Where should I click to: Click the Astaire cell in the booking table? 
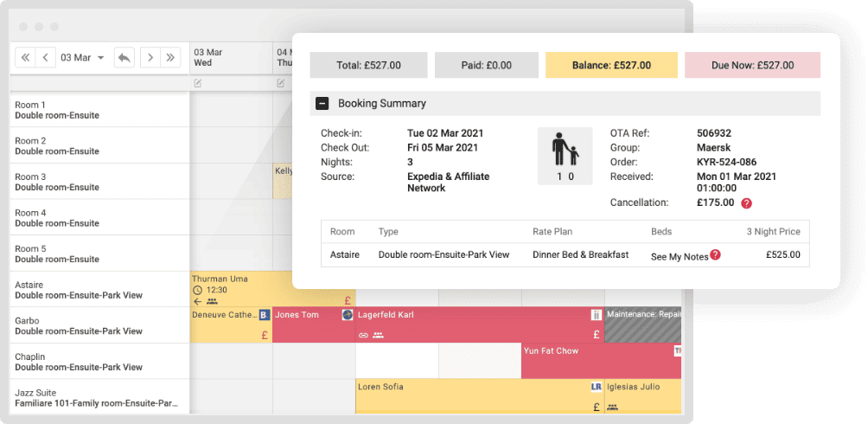pyautogui.click(x=344, y=255)
